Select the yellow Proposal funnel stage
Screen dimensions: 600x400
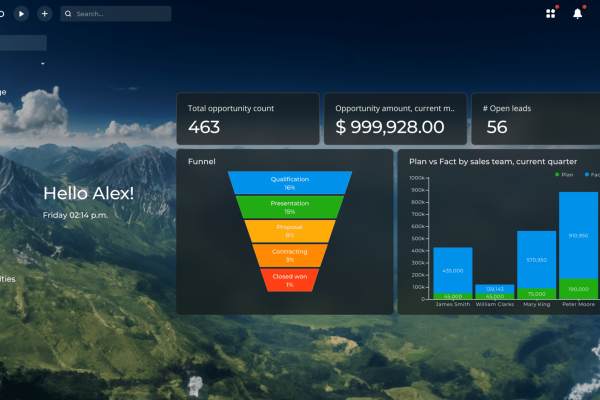(289, 231)
